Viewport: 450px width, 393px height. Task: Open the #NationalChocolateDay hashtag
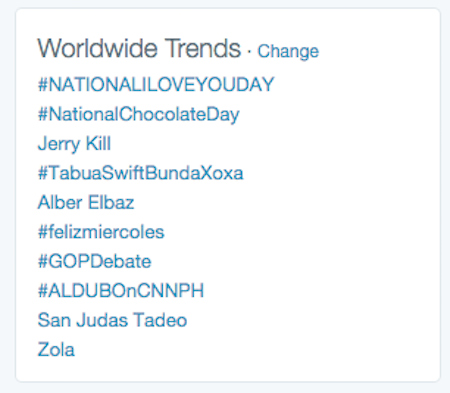click(139, 114)
